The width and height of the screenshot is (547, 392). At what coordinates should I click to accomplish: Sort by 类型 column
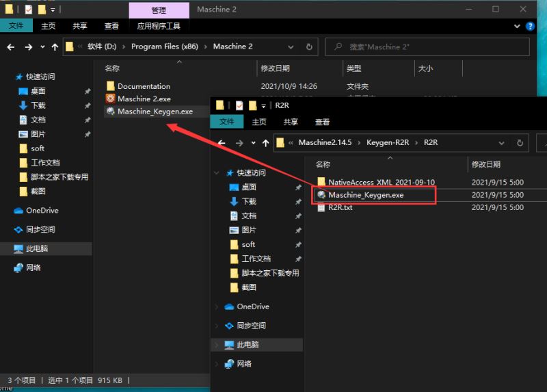[354, 68]
